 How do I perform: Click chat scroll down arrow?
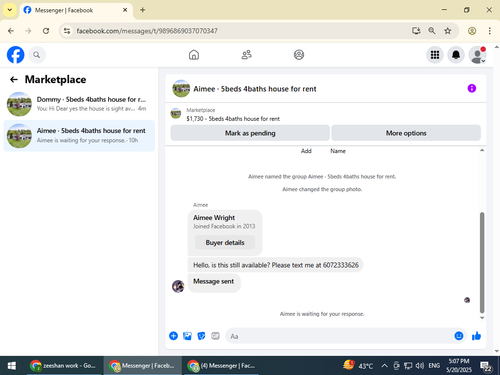point(482,318)
